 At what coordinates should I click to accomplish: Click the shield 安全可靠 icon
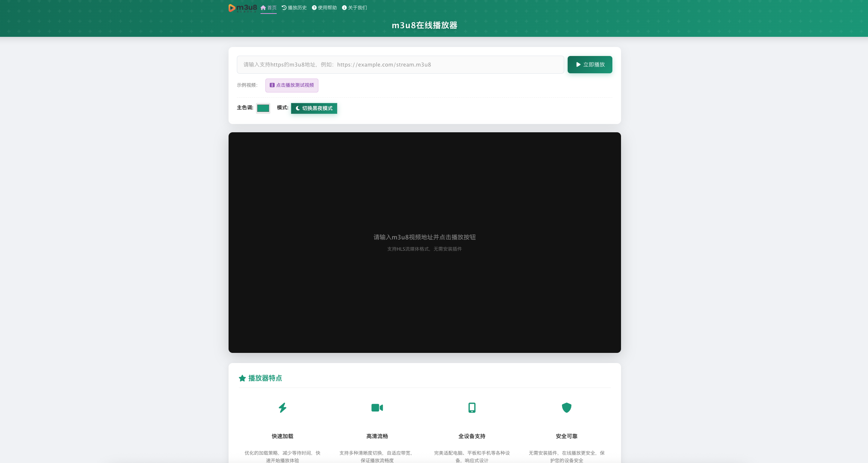[567, 408]
